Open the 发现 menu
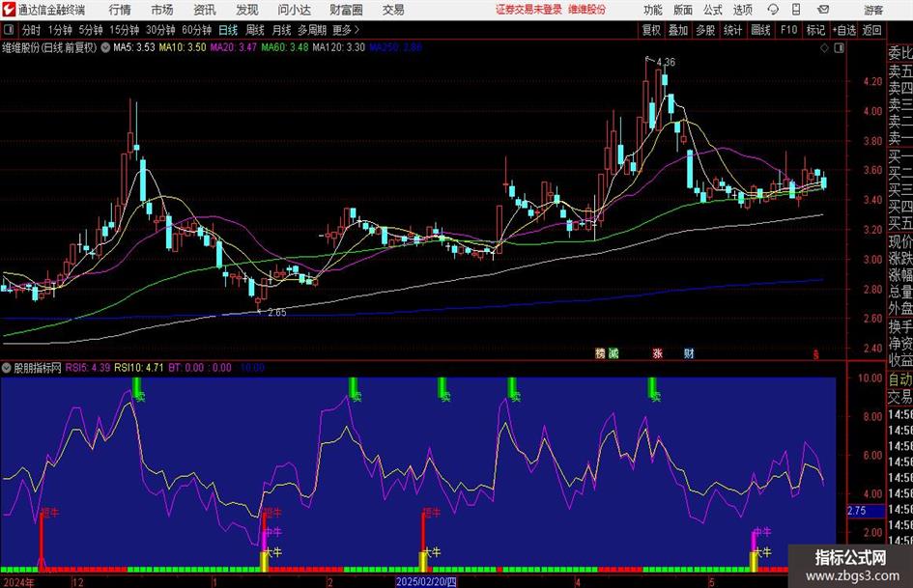 pos(247,10)
